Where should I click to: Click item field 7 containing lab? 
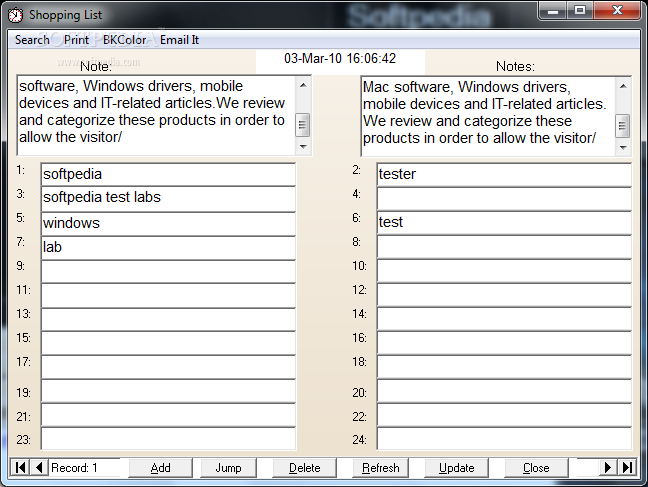point(168,248)
